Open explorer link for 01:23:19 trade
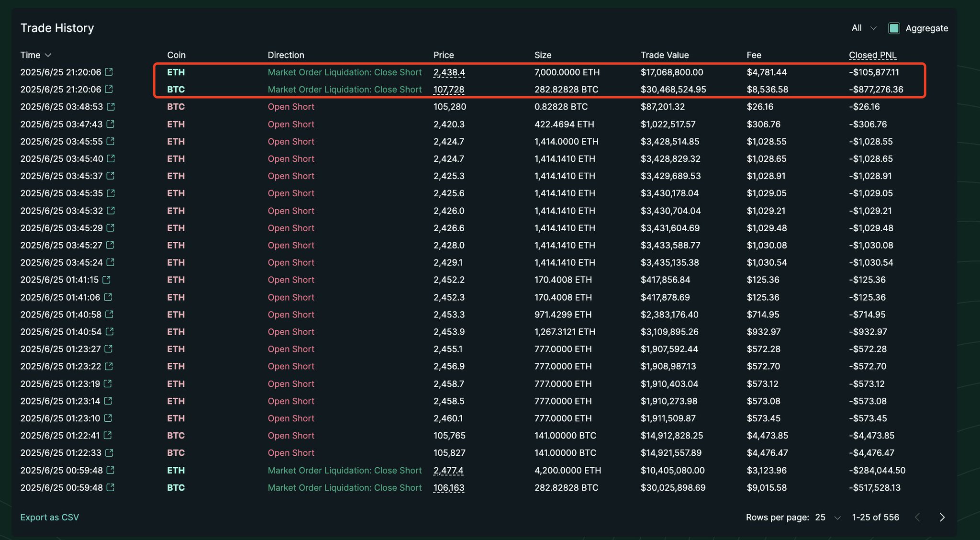The image size is (980, 540). [x=108, y=384]
